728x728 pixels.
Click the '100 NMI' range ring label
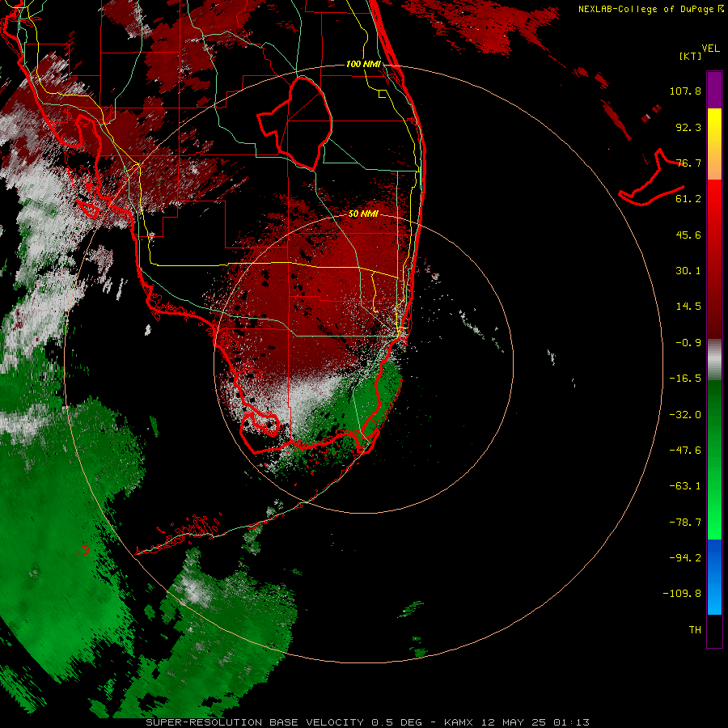pos(363,64)
